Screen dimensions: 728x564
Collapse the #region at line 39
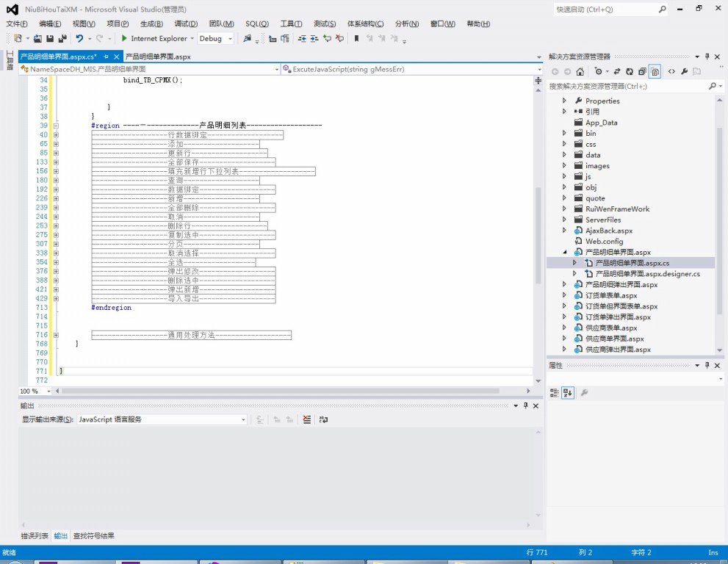point(56,126)
